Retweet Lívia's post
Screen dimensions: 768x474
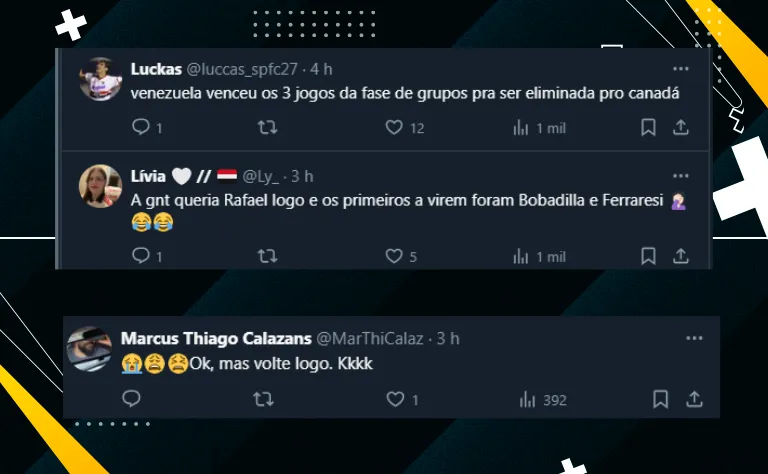coord(267,256)
